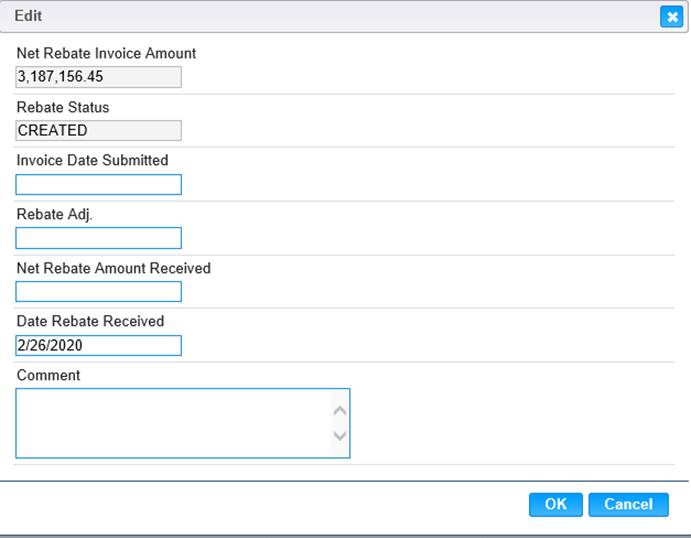This screenshot has height=538, width=691.
Task: Click the OK button
Action: tap(555, 504)
